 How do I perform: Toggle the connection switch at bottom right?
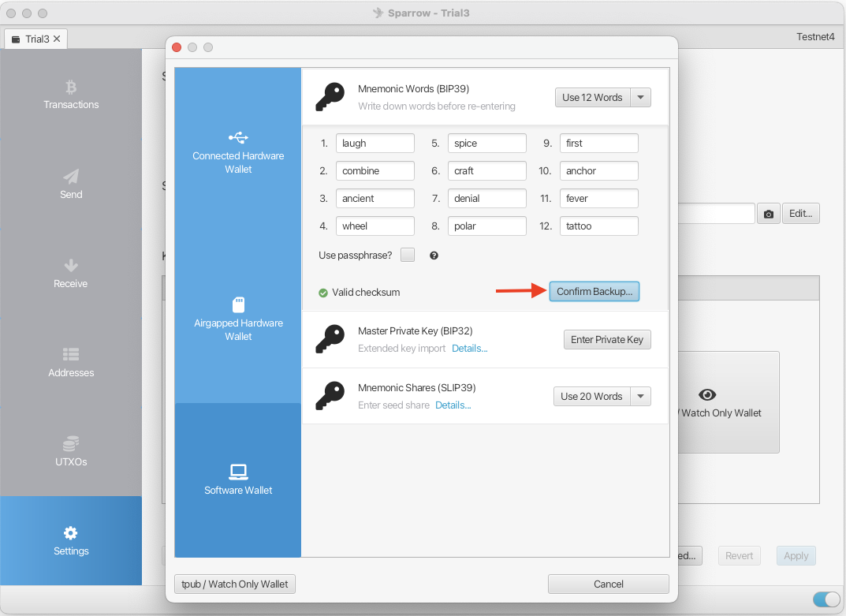tap(826, 599)
